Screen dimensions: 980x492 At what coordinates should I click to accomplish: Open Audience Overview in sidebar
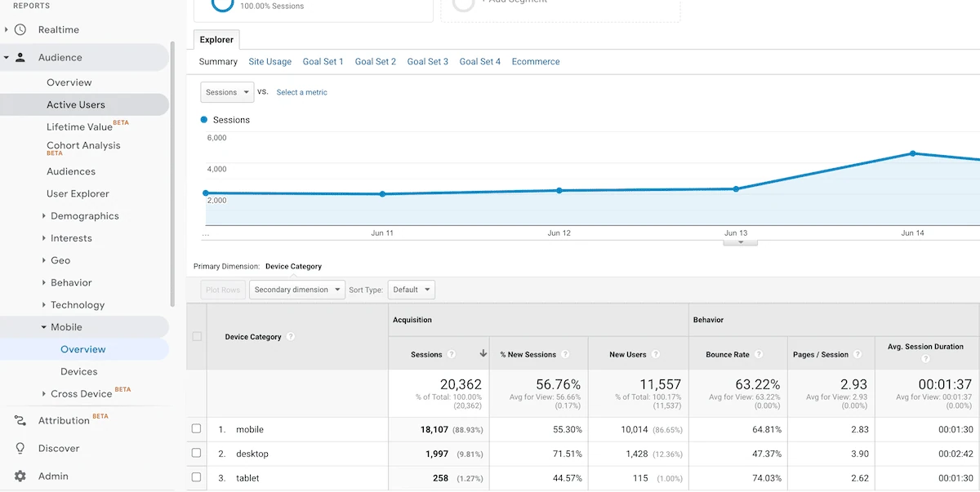click(69, 82)
